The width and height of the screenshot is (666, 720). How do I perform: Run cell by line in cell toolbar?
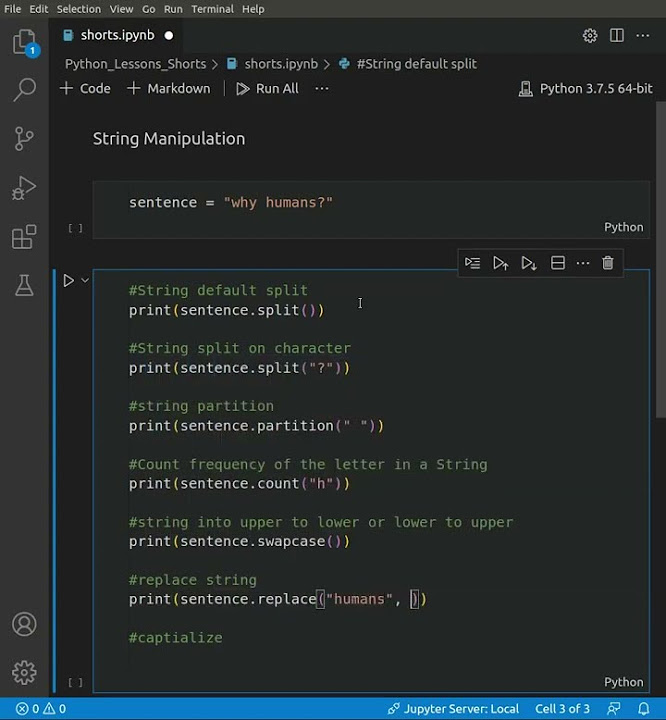(x=472, y=263)
